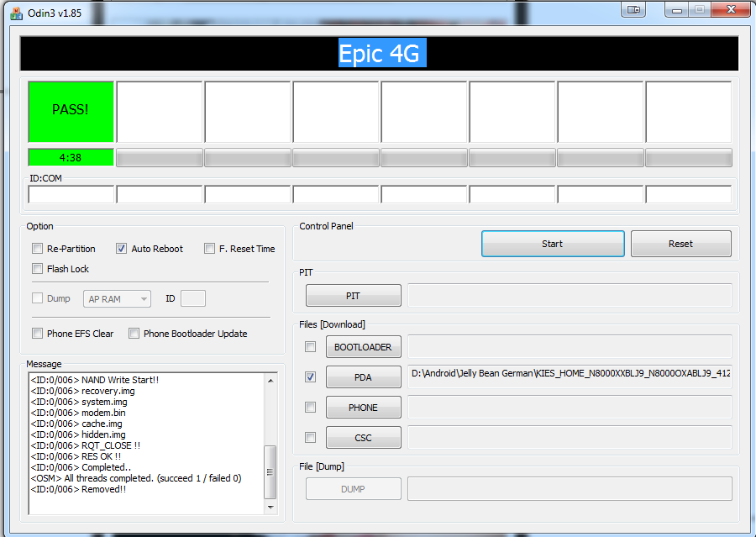
Task: Select the 'RES OK !!' log line
Action: tap(76, 456)
